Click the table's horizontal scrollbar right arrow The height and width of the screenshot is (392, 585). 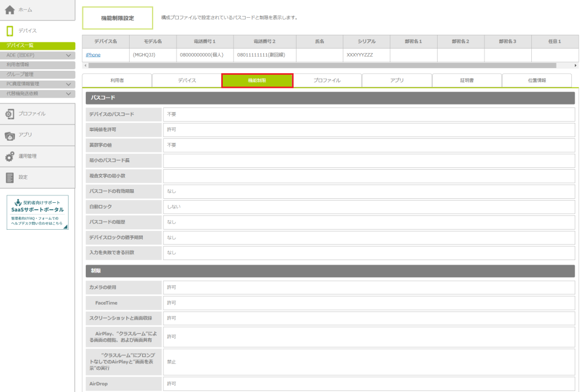tap(575, 66)
